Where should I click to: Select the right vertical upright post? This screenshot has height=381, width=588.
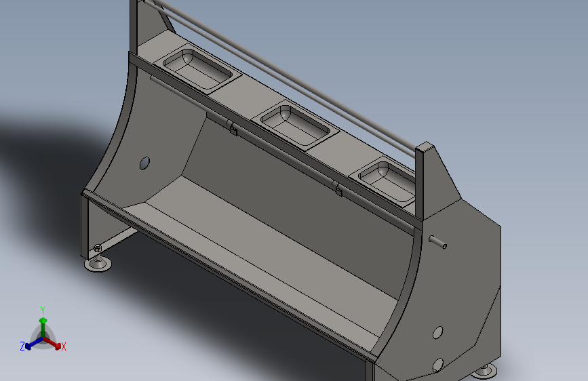pos(419,182)
